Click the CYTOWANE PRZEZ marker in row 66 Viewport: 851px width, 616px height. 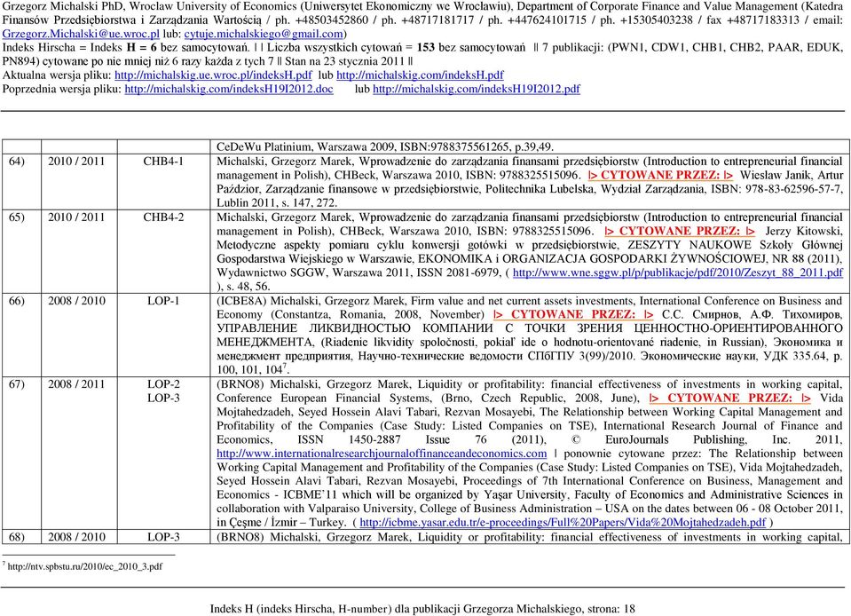click(573, 315)
